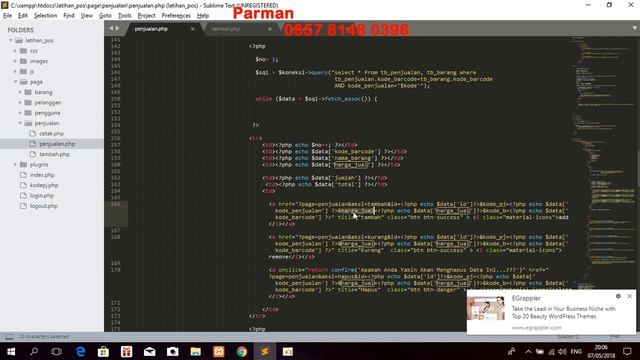Screen dimensions: 640x360
Task: Expand the images folder arrow
Action: (x=16, y=61)
